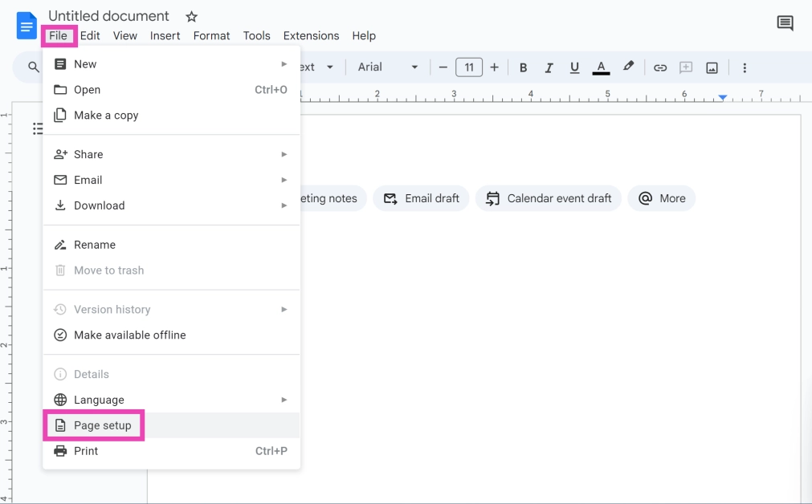Open more toolbar options three-dot menu
The image size is (812, 504).
[x=745, y=67]
